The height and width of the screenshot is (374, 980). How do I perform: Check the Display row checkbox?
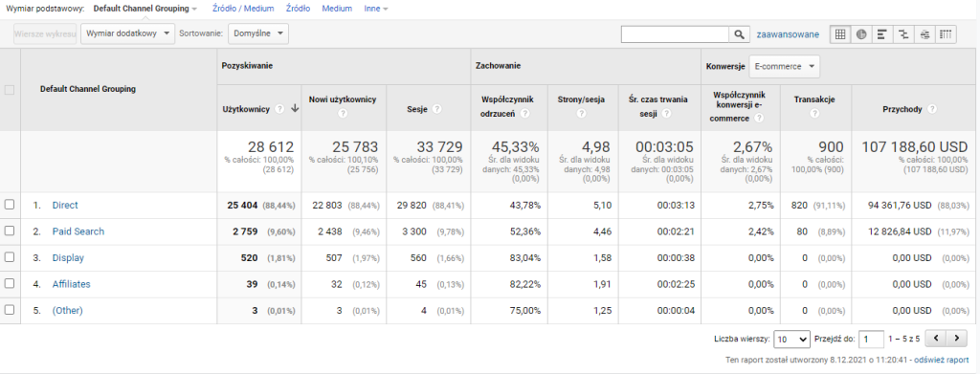[10, 257]
